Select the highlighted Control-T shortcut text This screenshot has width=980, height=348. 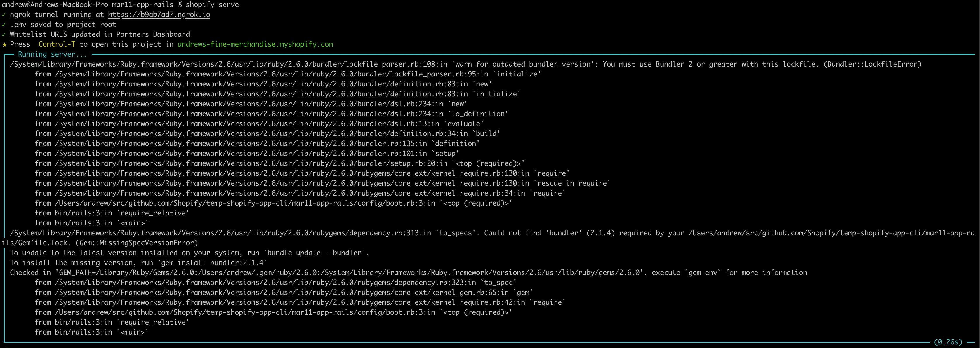pos(57,44)
